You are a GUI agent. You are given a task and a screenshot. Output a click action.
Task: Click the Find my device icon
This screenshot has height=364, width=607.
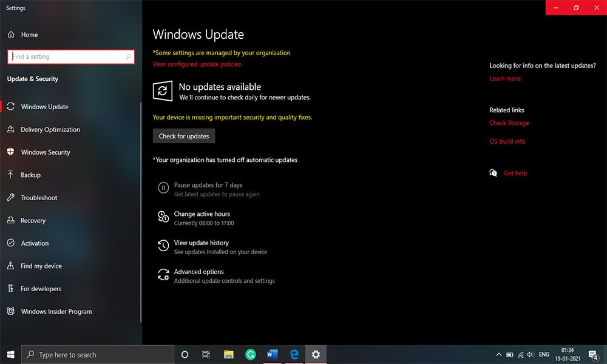click(11, 266)
